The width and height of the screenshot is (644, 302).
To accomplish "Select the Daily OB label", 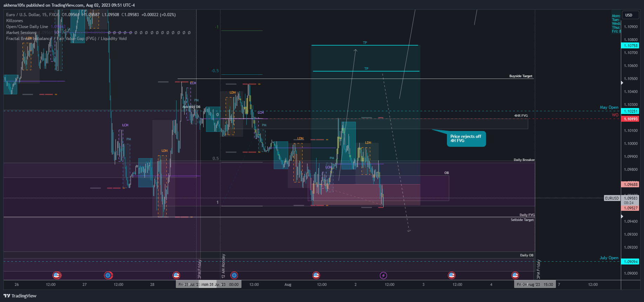I will [527, 255].
